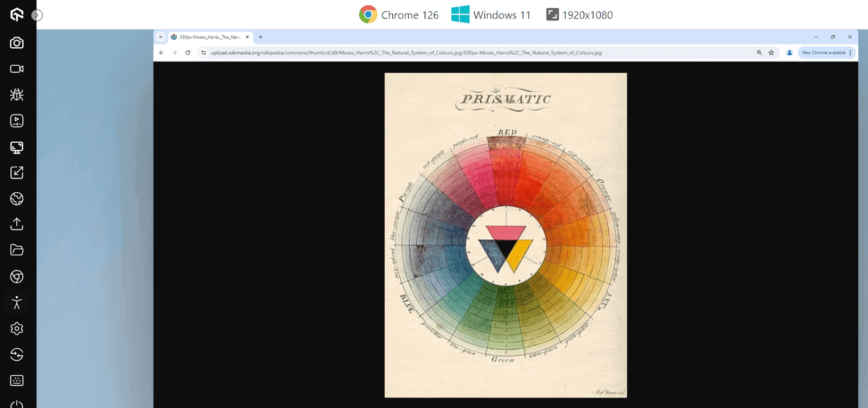The image size is (868, 408).
Task: Open the folder icon in the sidebar
Action: [x=17, y=250]
